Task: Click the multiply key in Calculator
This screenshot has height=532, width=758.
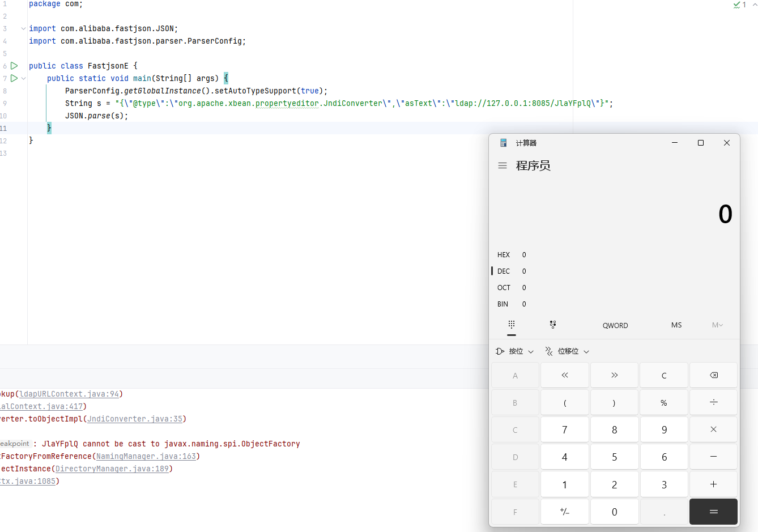Action: pos(714,429)
